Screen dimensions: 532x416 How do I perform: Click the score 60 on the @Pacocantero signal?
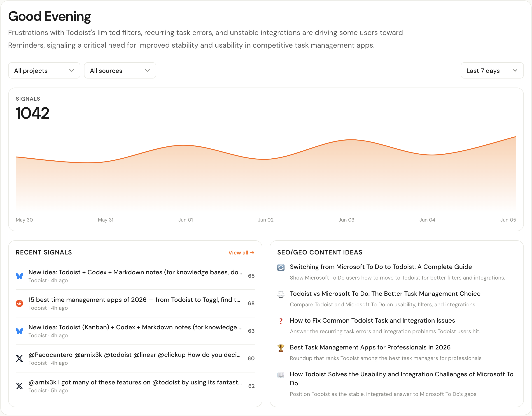coord(251,358)
